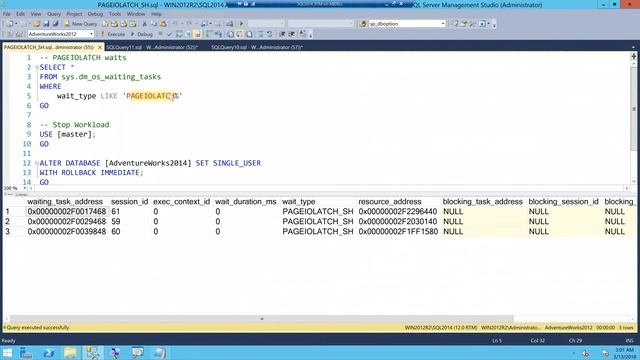
Task: Click the green Start play icon
Action: (x=242, y=24)
